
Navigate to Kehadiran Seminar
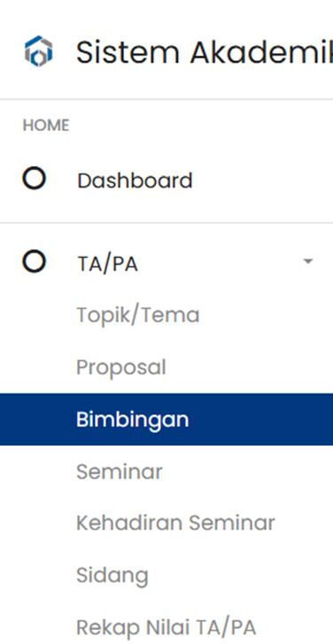pos(175,524)
